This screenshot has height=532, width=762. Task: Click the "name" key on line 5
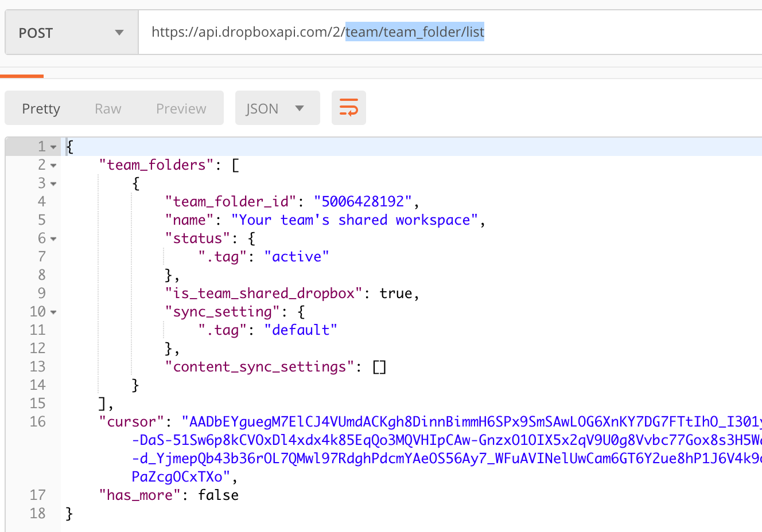(x=189, y=220)
